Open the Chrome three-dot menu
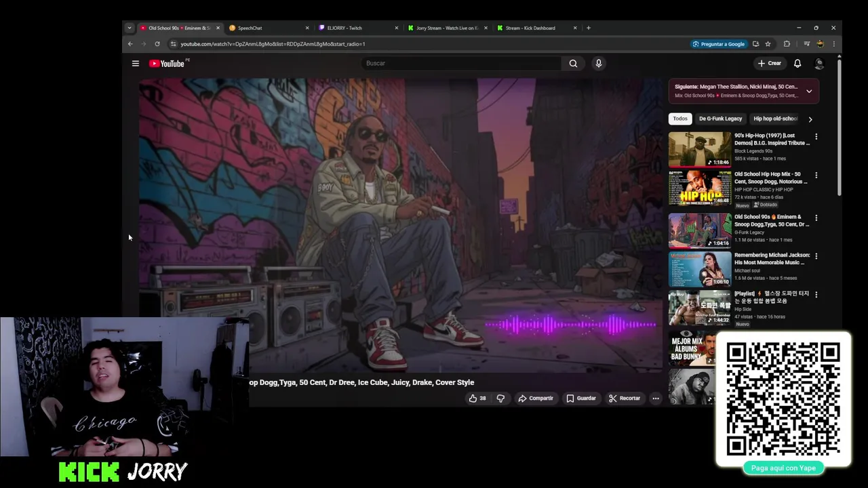Image resolution: width=868 pixels, height=488 pixels. pyautogui.click(x=834, y=44)
